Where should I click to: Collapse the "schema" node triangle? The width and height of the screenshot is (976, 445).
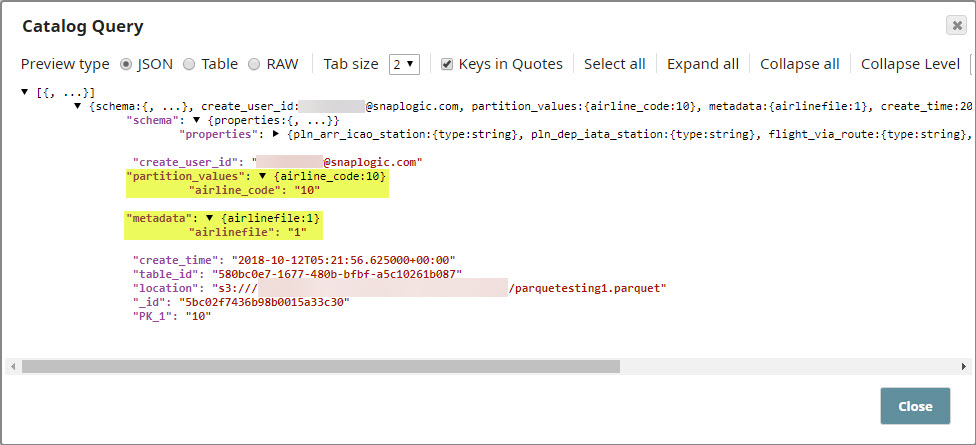coord(197,119)
